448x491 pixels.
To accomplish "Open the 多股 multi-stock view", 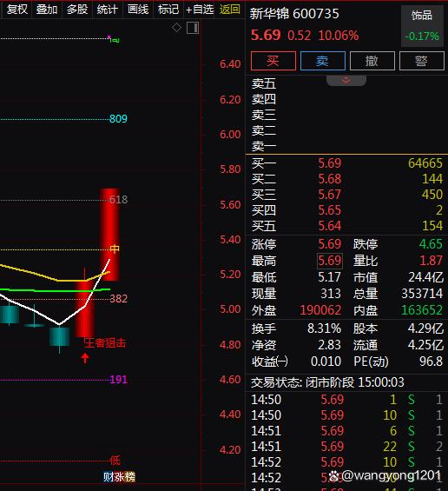I will coord(77,9).
